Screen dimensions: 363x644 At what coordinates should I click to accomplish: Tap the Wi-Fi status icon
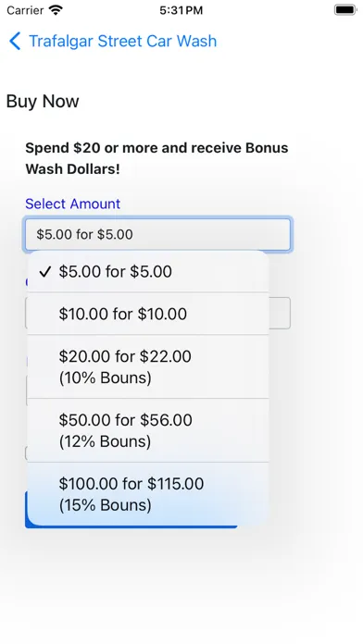[55, 10]
